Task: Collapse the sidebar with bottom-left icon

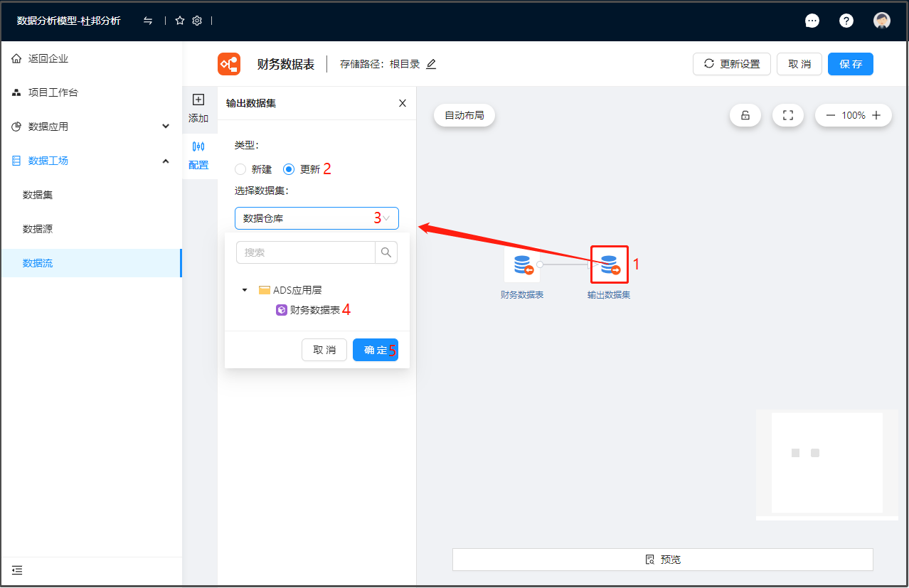Action: click(17, 570)
